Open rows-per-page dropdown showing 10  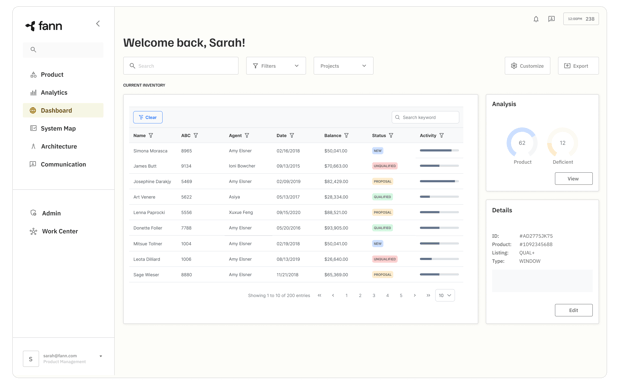coord(445,296)
